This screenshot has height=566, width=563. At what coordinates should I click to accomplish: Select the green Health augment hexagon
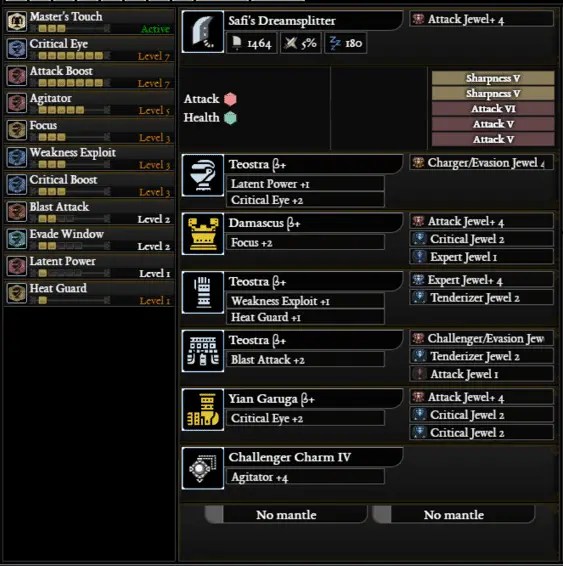coord(230,118)
